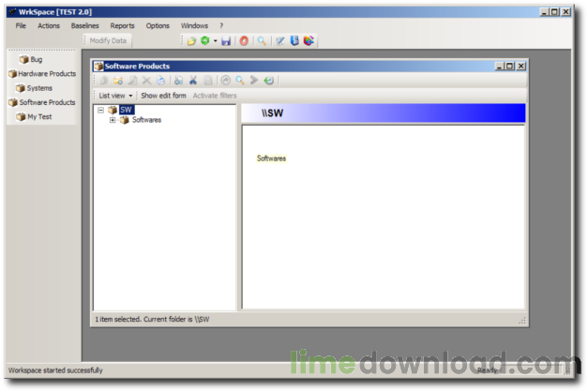This screenshot has width=588, height=392.
Task: Click the open folder toolbar icon
Action: click(x=191, y=41)
